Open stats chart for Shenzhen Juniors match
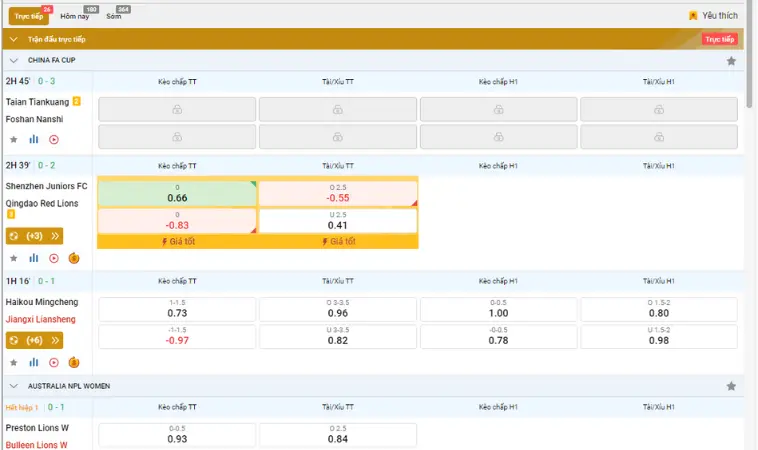The height and width of the screenshot is (450, 758). point(34,258)
